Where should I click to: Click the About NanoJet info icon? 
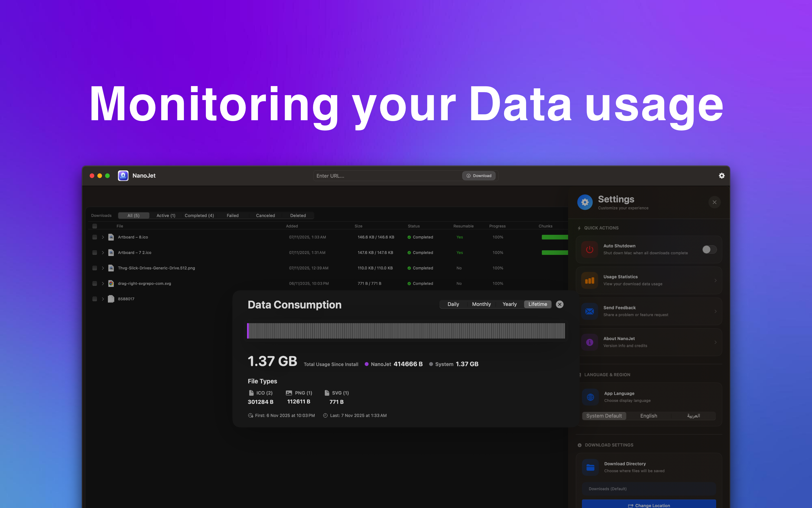click(x=590, y=342)
